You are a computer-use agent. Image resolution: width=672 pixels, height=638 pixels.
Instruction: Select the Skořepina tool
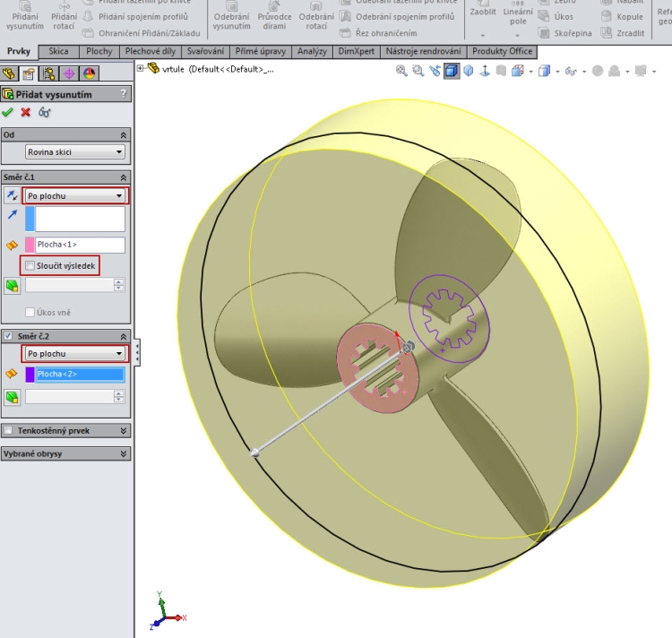564,33
